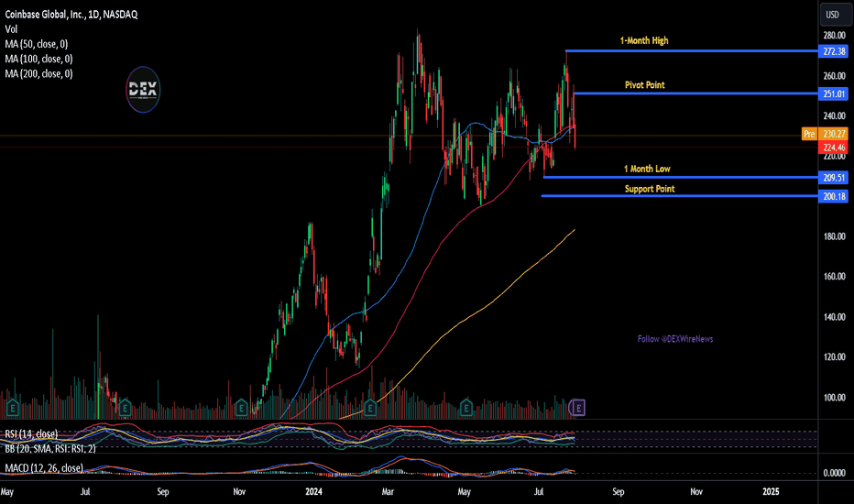Click the Mar label on time axis
The height and width of the screenshot is (504, 854).
pyautogui.click(x=388, y=491)
